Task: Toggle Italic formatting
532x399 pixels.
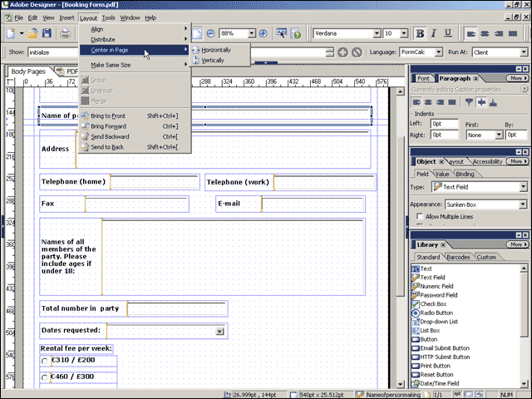Action: 434,33
